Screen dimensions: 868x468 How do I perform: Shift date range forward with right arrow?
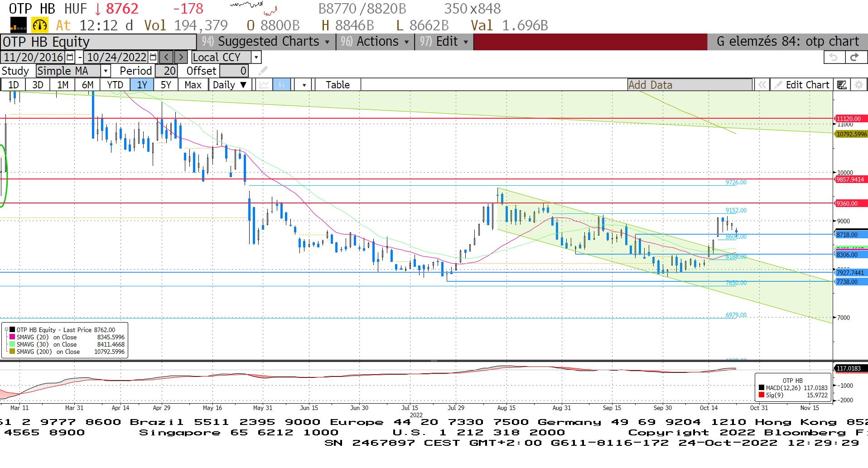click(x=181, y=57)
